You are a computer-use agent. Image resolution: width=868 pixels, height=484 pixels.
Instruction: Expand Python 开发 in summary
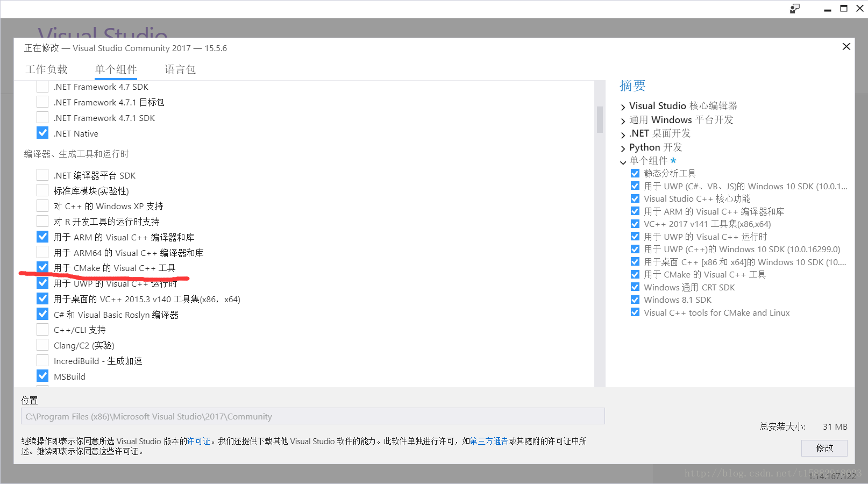[623, 148]
